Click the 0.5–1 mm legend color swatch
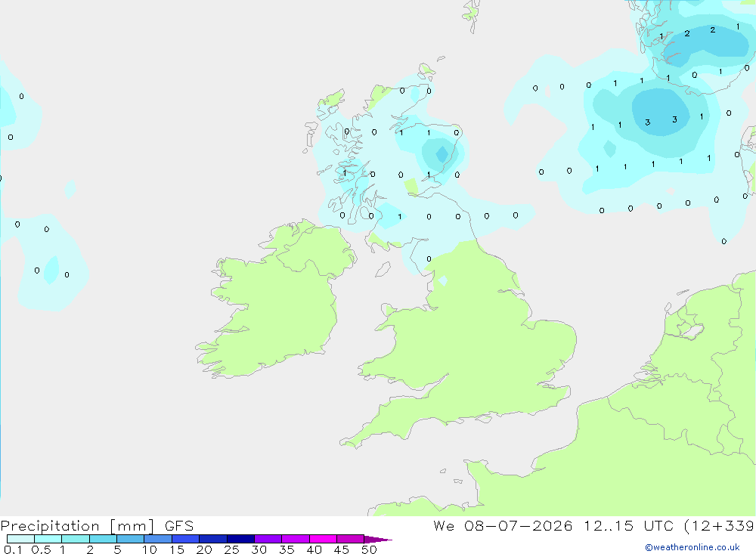 48,539
